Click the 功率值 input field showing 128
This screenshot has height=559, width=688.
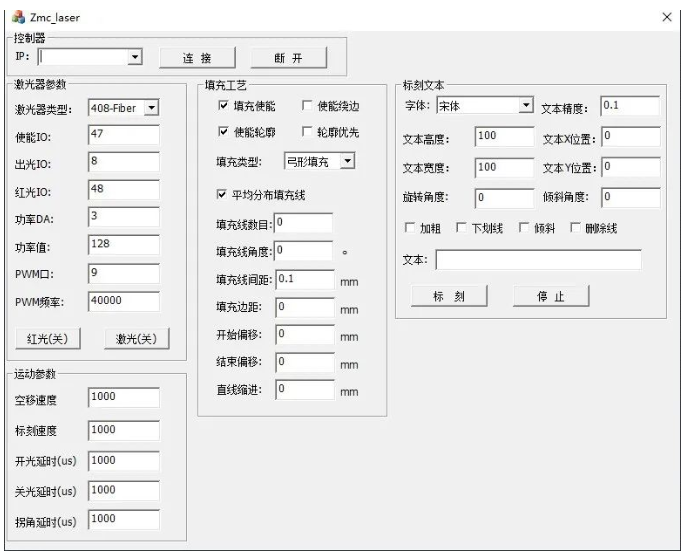click(124, 245)
